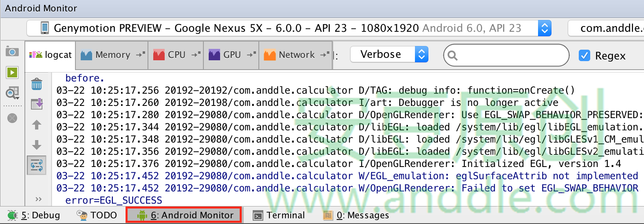Viewport: 644px width, 224px height.
Task: Click the logcat search field
Action: coord(512,55)
